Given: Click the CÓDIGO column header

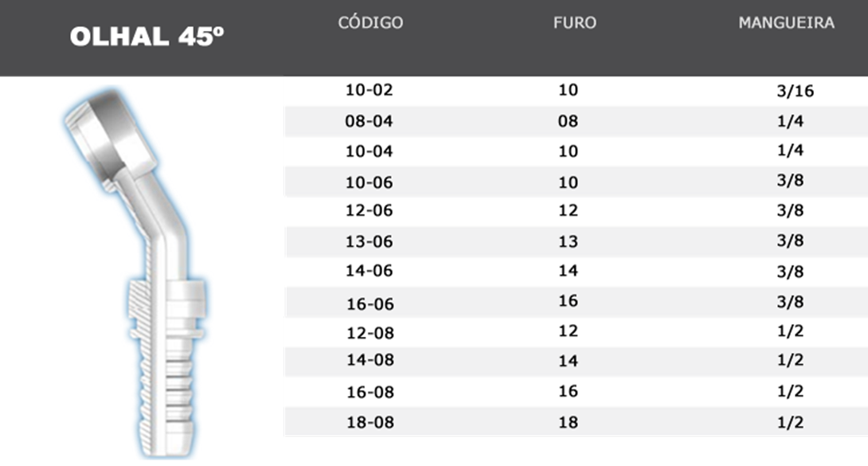Looking at the screenshot, I should 370,22.
